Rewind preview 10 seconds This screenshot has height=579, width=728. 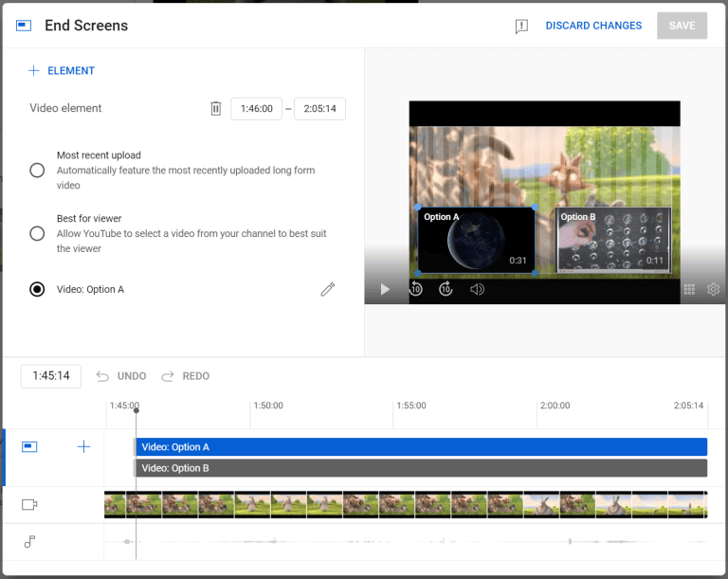point(415,289)
